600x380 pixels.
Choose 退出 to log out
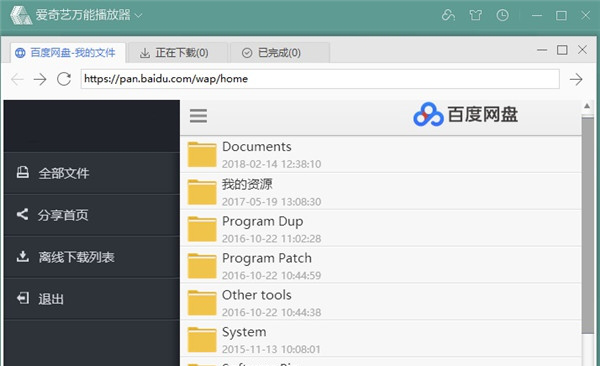tap(92, 298)
